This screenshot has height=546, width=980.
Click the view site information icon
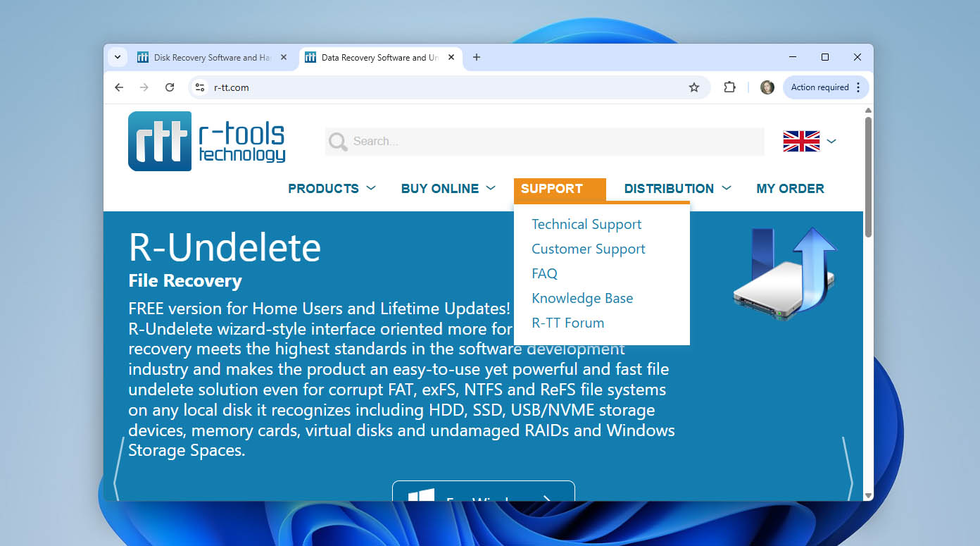(x=201, y=87)
